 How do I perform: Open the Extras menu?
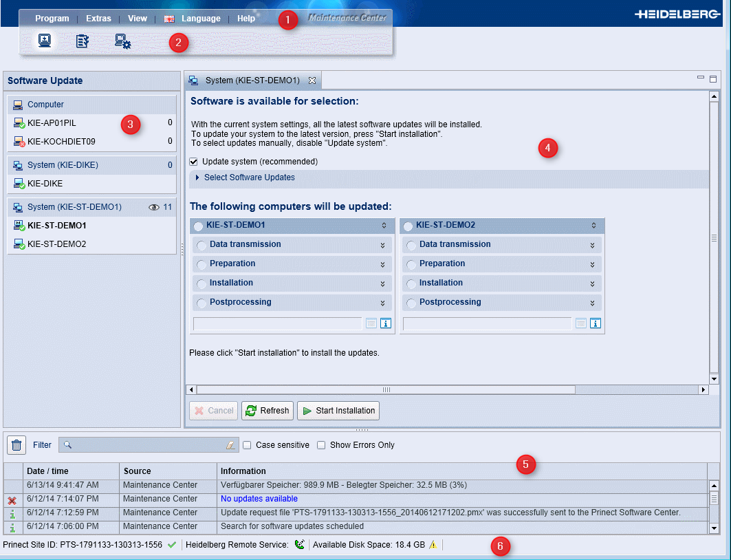pyautogui.click(x=98, y=18)
